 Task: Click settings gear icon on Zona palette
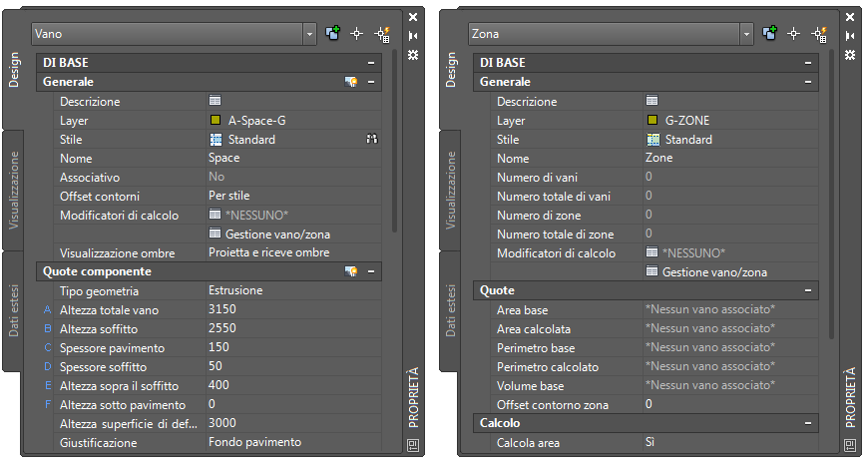click(849, 55)
